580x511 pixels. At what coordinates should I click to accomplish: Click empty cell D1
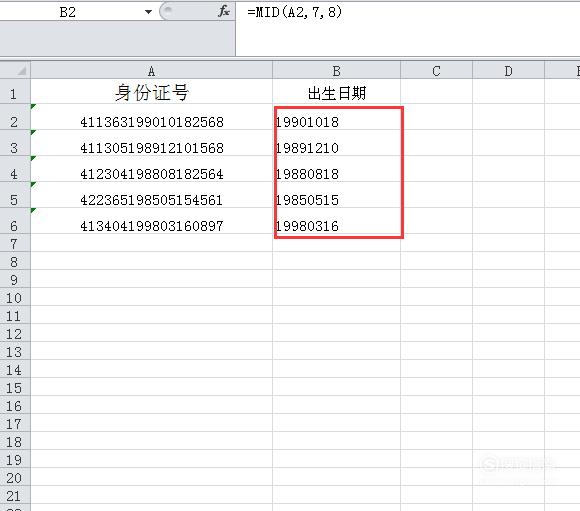point(508,91)
